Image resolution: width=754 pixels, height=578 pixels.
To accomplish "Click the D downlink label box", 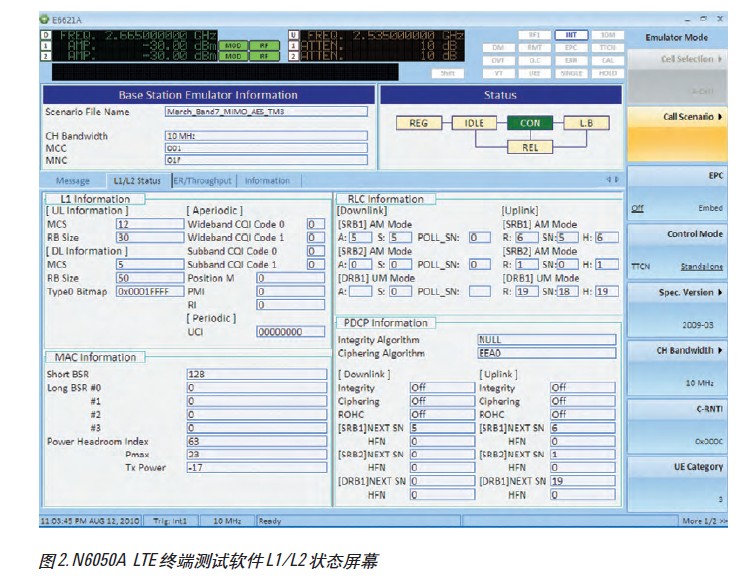I will (x=46, y=35).
